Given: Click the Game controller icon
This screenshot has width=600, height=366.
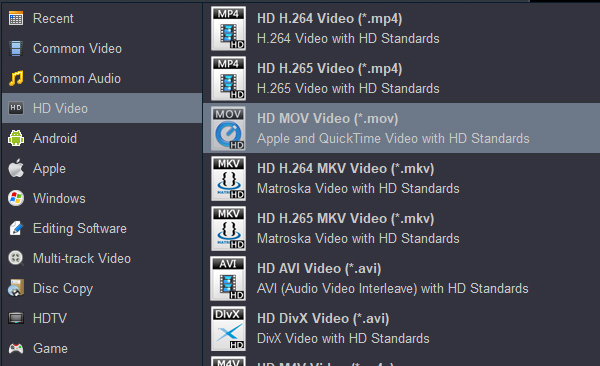Looking at the screenshot, I should click(16, 348).
